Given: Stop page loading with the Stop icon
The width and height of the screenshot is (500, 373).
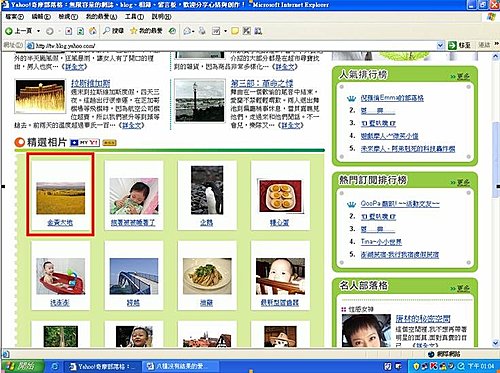Looking at the screenshot, I should (x=69, y=31).
